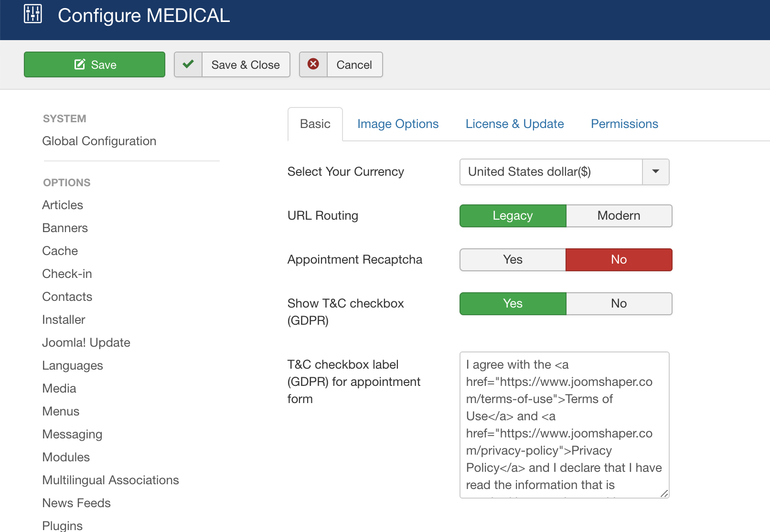
Task: Open the Image Options tab
Action: (397, 124)
